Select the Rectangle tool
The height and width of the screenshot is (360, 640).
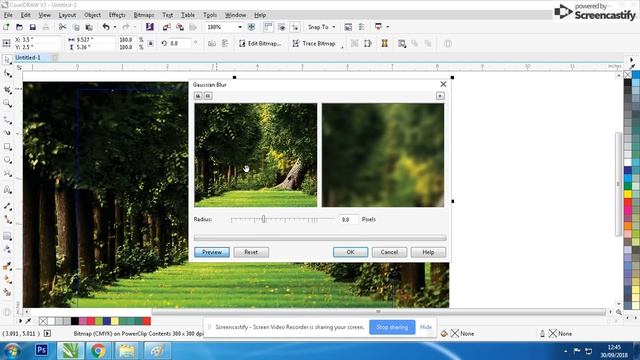coord(7,147)
